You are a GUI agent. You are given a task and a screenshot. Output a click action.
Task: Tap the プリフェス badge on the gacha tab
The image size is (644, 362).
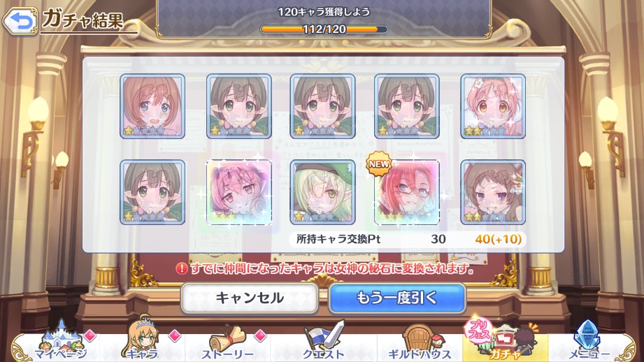(479, 330)
